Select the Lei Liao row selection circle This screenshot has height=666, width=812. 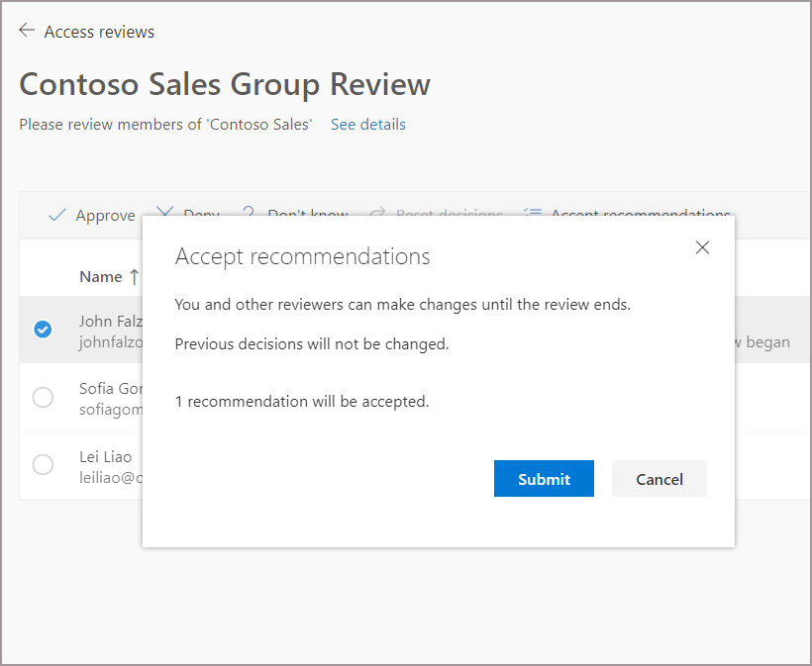[43, 464]
